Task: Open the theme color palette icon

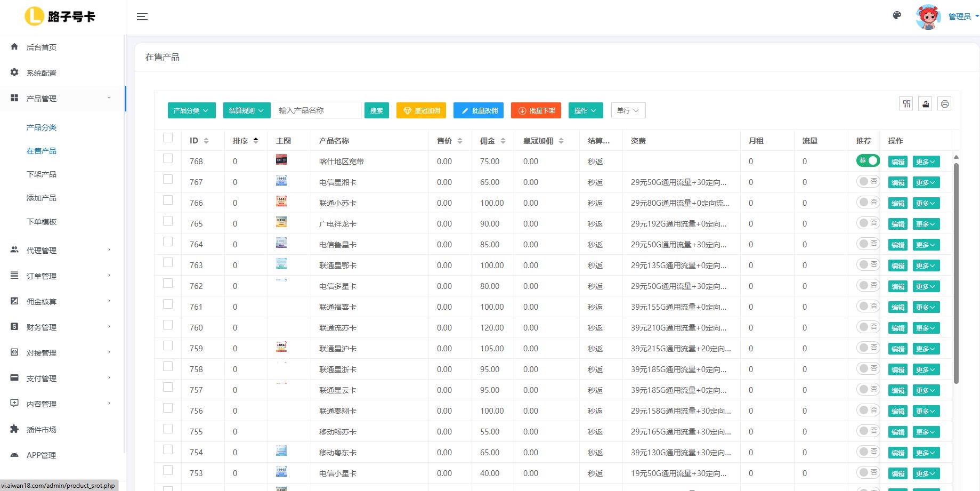Action: [x=897, y=15]
